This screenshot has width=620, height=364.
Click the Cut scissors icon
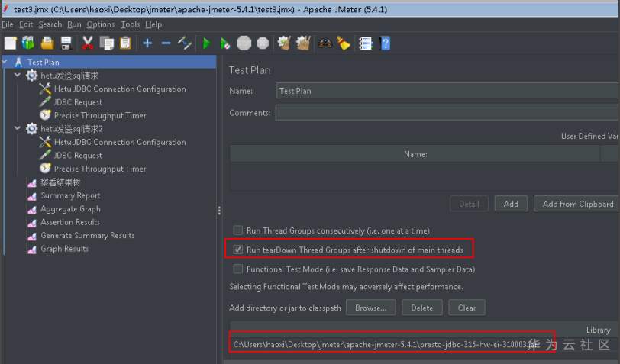click(87, 43)
